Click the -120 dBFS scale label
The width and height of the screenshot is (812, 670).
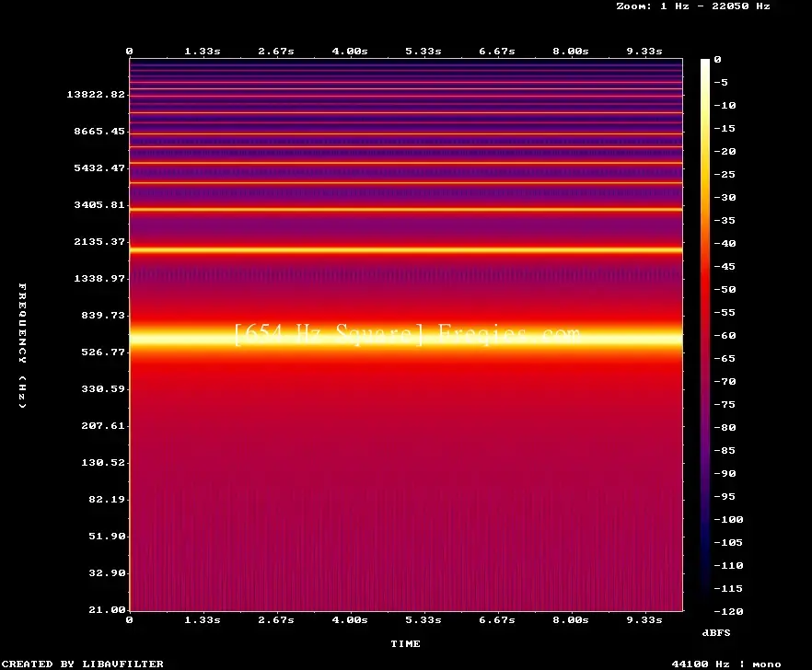(728, 611)
